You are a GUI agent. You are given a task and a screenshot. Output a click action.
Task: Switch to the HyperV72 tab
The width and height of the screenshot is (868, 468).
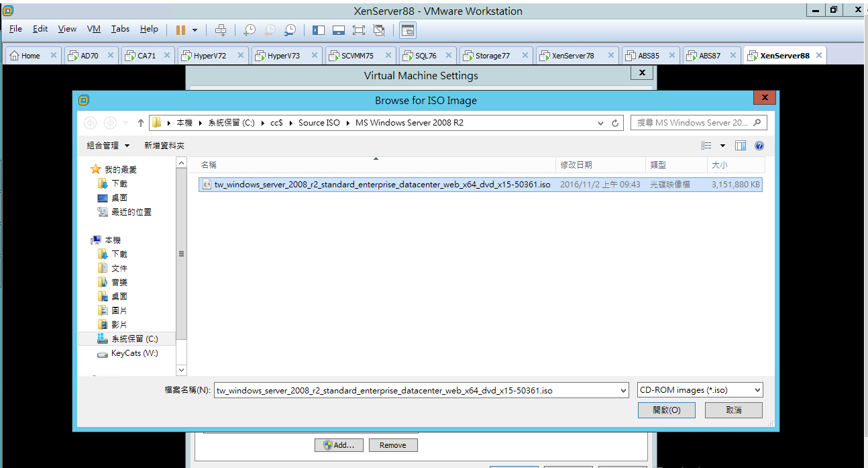(209, 56)
